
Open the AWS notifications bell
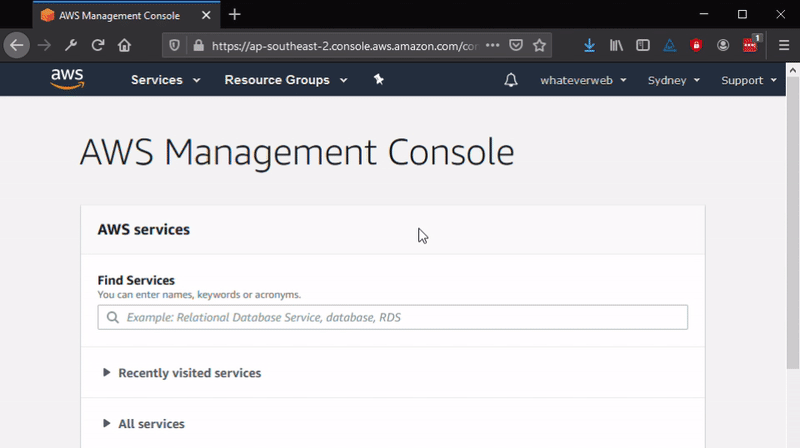point(511,80)
